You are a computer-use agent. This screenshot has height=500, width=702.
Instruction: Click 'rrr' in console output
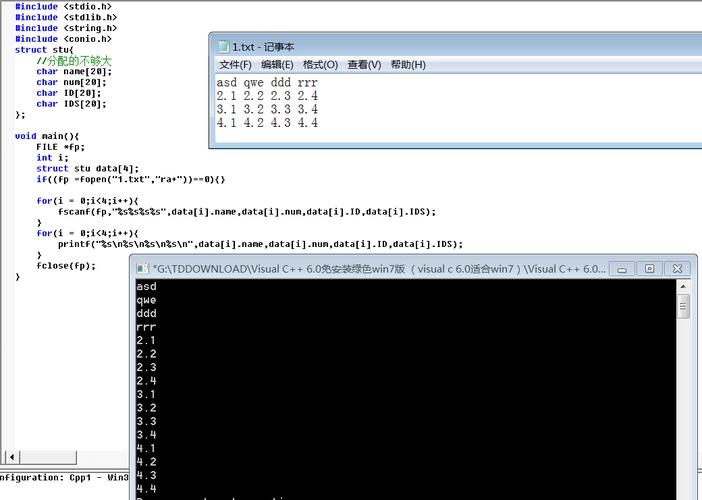pos(146,327)
